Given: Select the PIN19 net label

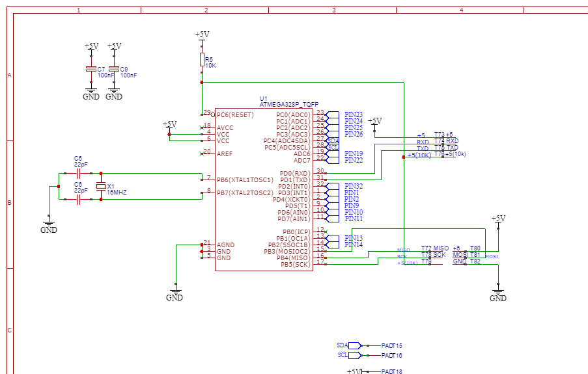Looking at the screenshot, I should (x=354, y=154).
